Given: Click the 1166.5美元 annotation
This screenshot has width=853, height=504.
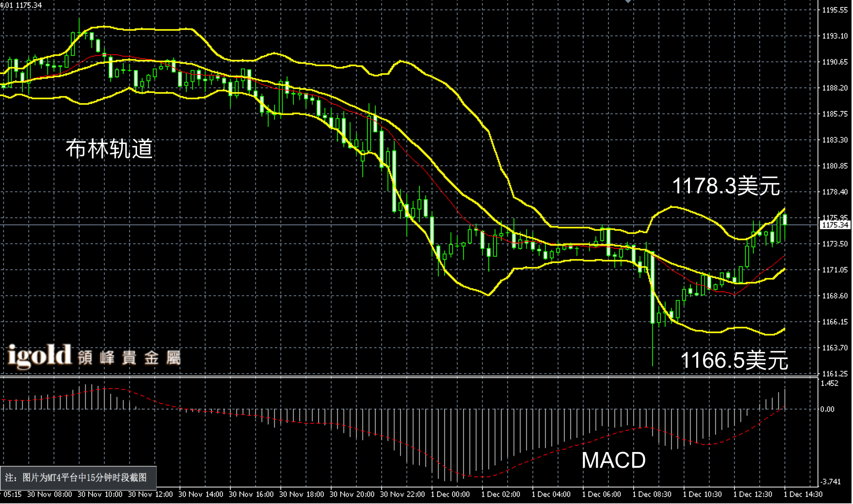Looking at the screenshot, I should point(734,360).
